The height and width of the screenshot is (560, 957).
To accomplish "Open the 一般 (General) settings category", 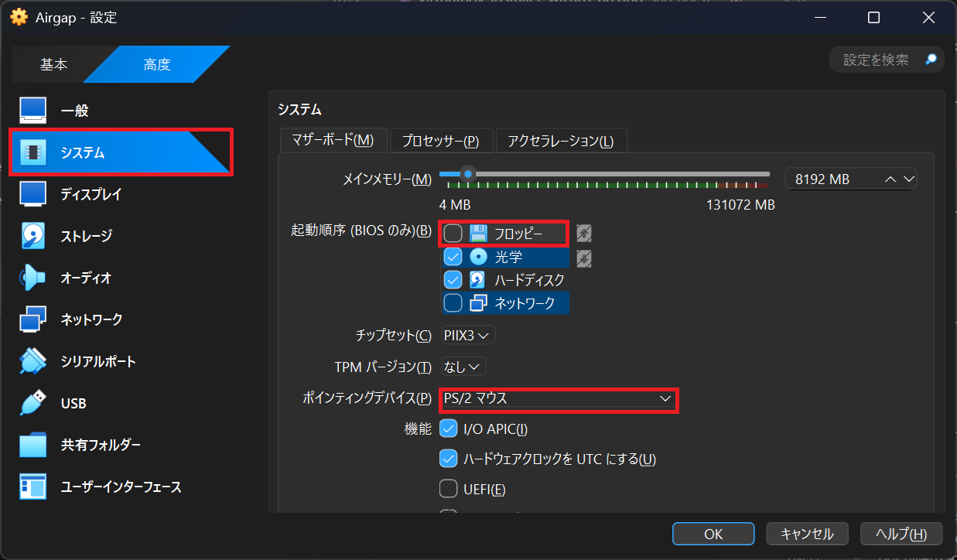I will 74,111.
